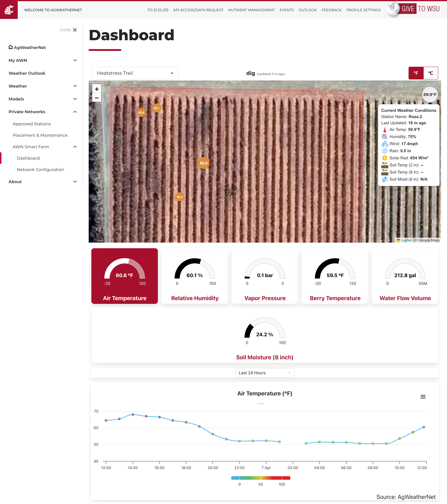
Task: Open Events in top navigation
Action: 287,10
